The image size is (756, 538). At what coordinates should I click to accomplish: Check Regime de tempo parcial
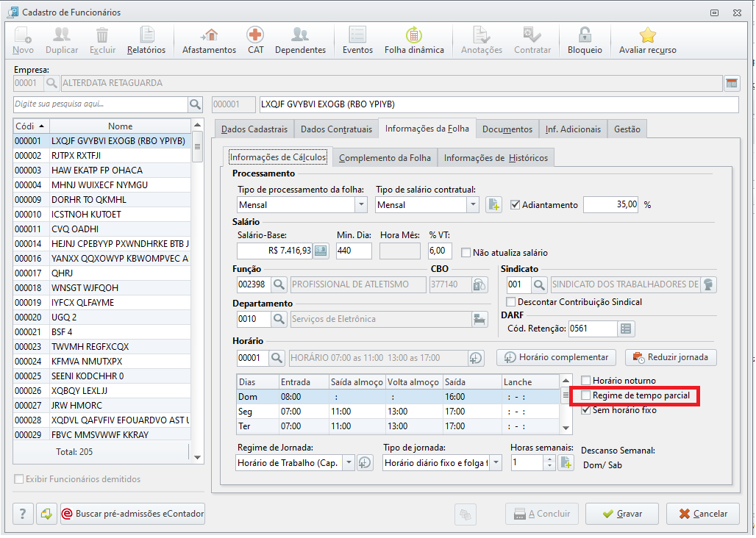coord(586,395)
